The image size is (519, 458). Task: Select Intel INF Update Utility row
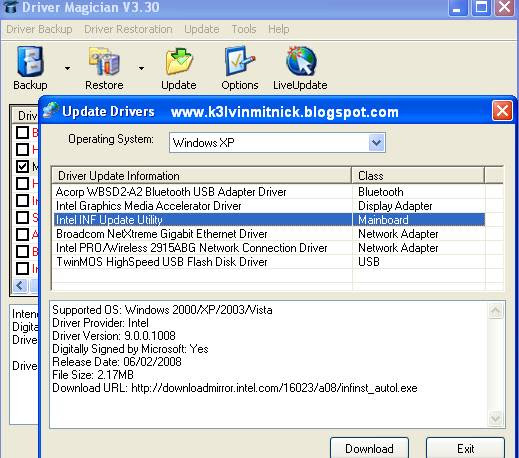point(269,220)
